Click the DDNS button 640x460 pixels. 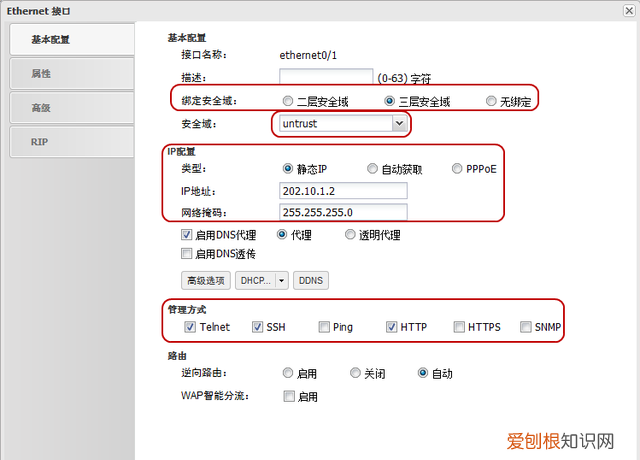[x=311, y=281]
